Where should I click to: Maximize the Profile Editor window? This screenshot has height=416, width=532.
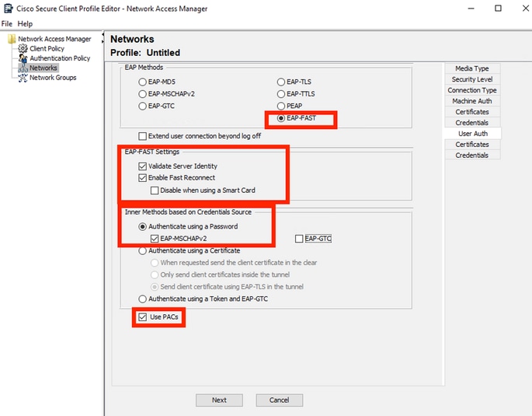click(498, 8)
